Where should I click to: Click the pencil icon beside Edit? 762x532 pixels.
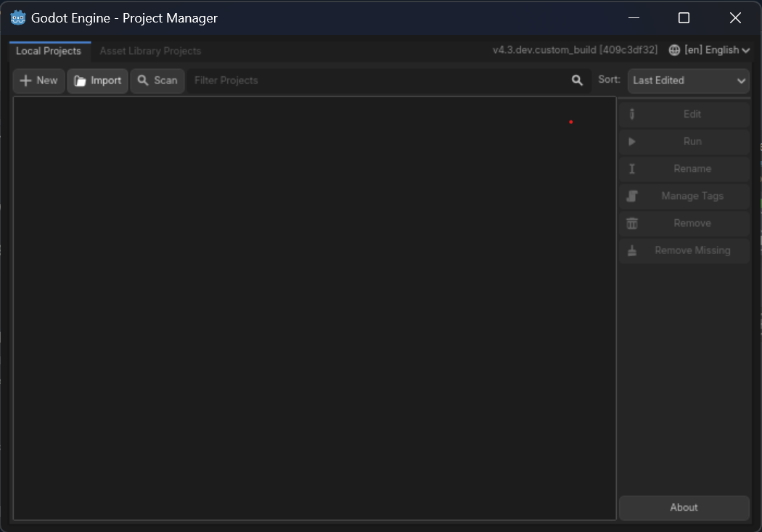[632, 114]
